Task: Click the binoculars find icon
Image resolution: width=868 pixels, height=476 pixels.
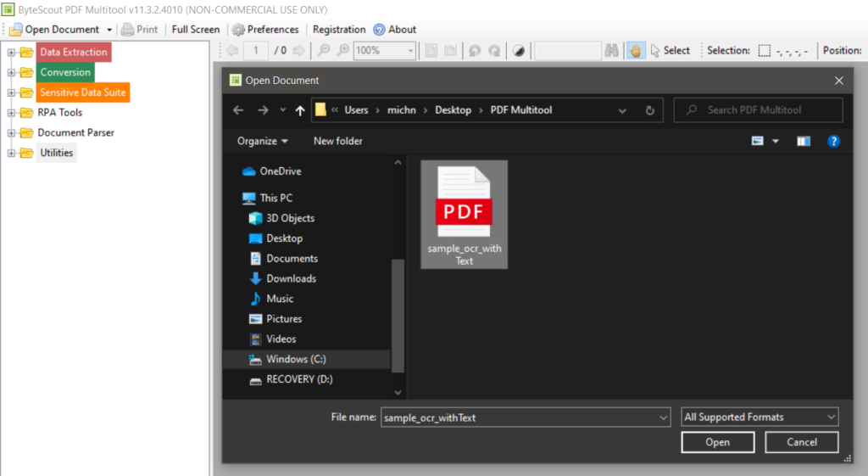Action: (x=612, y=50)
